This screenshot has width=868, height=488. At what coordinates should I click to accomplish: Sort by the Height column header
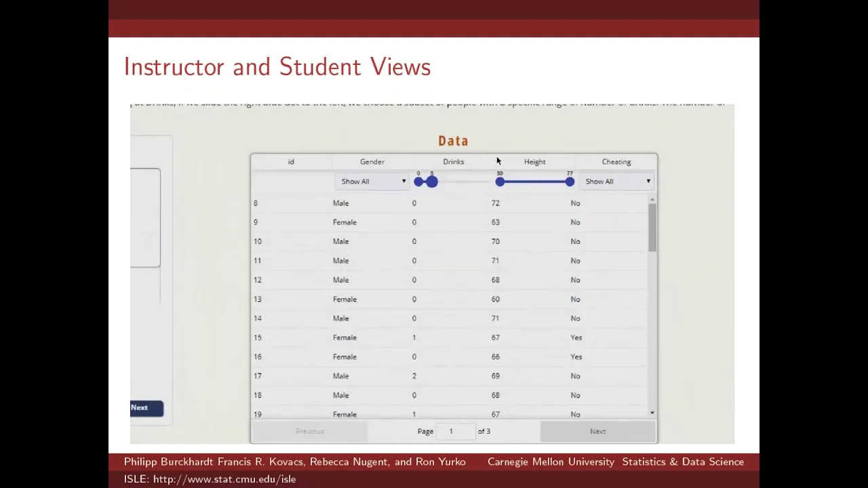point(535,162)
